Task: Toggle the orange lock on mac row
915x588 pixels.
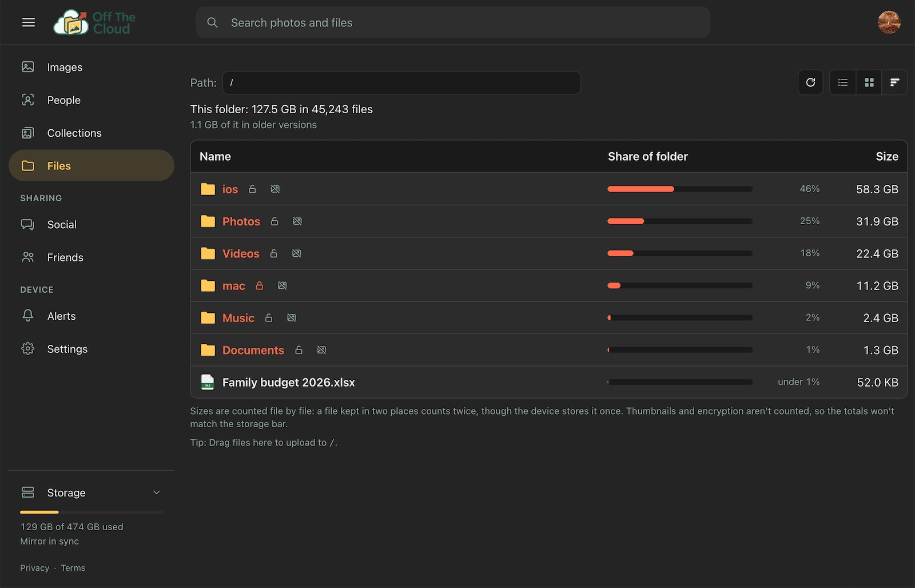Action: [x=260, y=285]
